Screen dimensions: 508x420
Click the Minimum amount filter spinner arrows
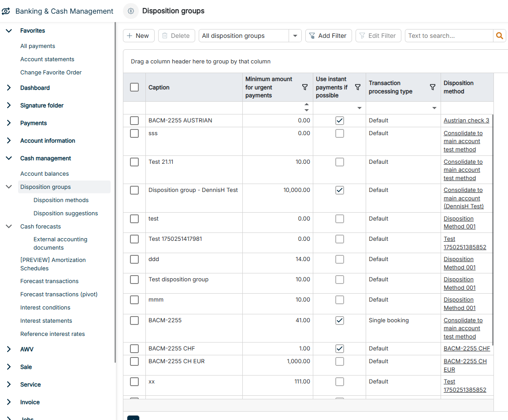pyautogui.click(x=307, y=107)
